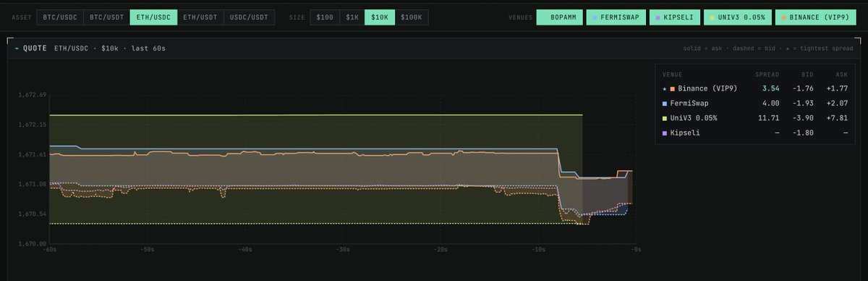This screenshot has height=281, width=868.
Task: Click the yellow-green UniV3 color swatch
Action: tap(664, 118)
